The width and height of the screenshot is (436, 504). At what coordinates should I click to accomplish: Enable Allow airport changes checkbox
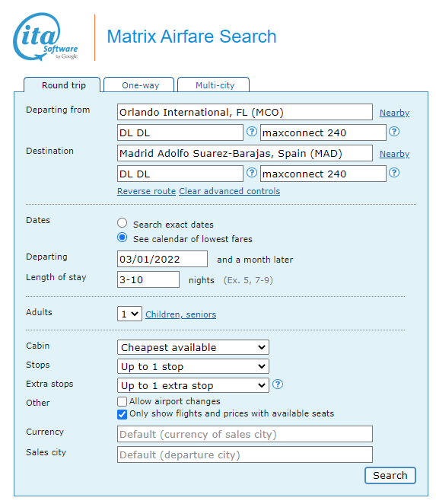(122, 401)
